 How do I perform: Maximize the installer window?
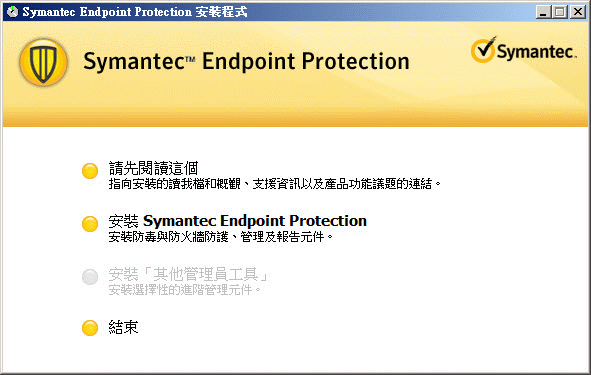point(560,12)
